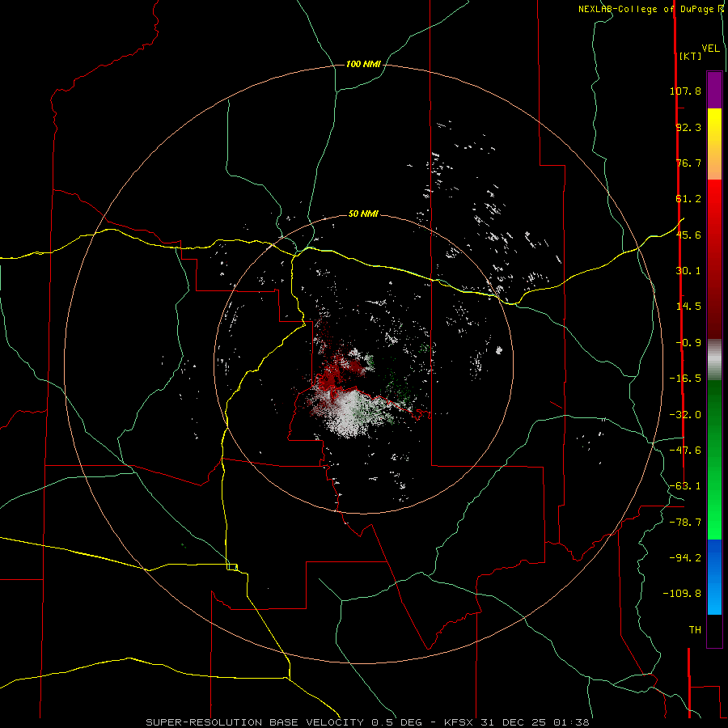The width and height of the screenshot is (728, 728).
Task: Click the VEL legend title
Action: [710, 49]
